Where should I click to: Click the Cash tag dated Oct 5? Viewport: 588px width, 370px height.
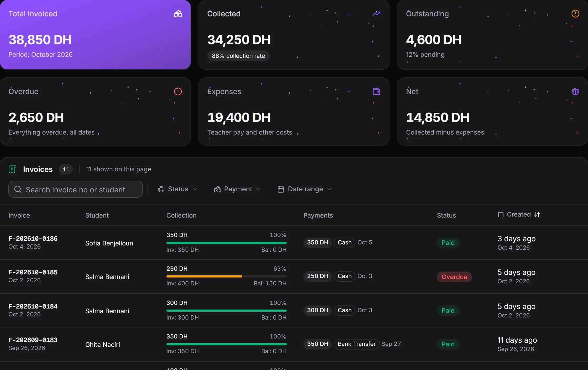pyautogui.click(x=344, y=242)
